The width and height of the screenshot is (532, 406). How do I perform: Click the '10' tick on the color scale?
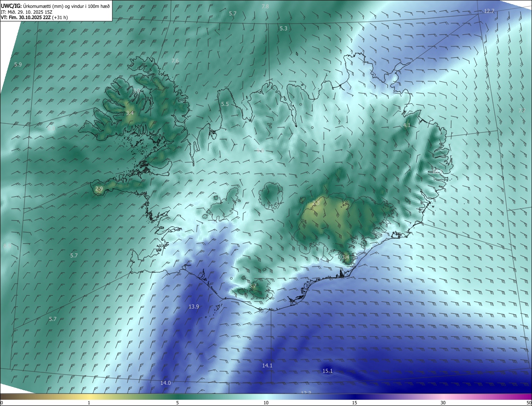(x=266, y=403)
